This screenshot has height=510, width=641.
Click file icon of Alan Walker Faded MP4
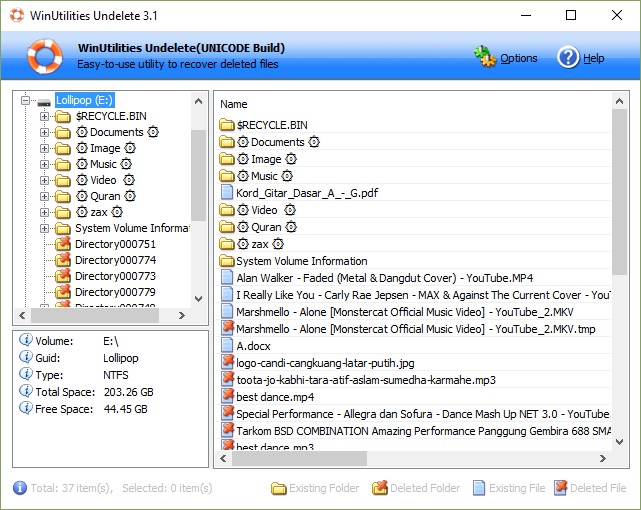(226, 277)
